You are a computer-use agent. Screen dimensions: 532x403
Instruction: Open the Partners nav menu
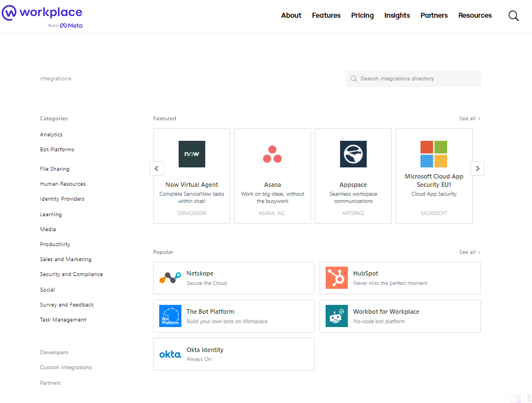click(x=434, y=16)
